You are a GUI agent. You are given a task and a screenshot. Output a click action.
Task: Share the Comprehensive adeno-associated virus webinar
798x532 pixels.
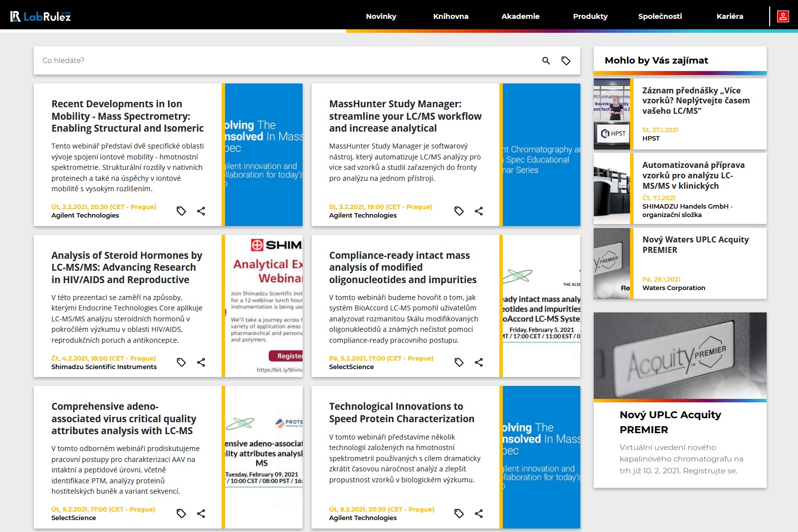pos(201,514)
